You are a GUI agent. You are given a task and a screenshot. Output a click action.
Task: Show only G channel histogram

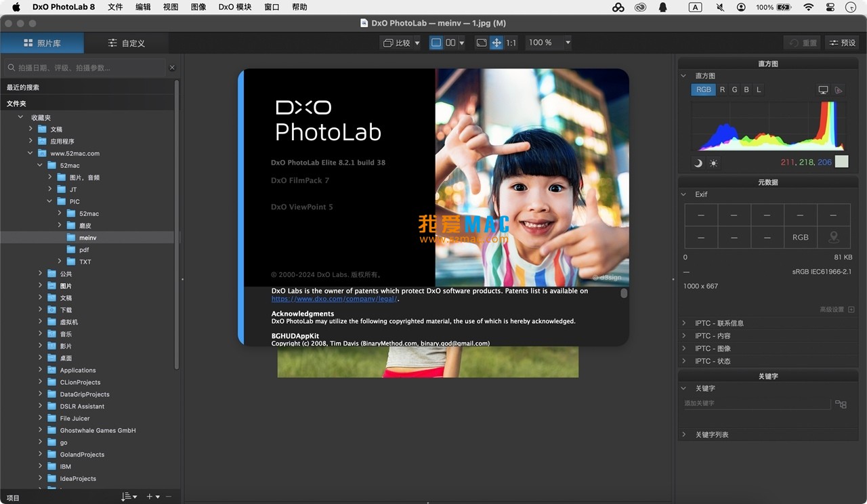point(734,89)
